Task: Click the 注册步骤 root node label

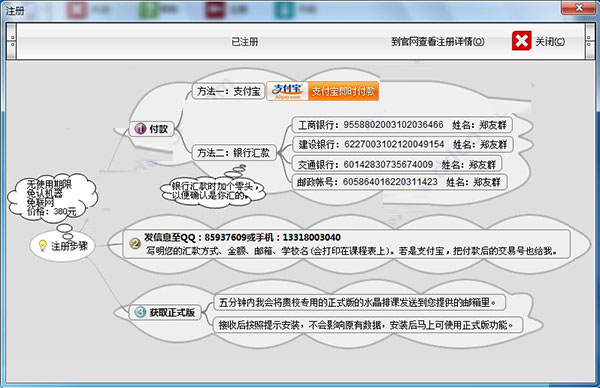Action: click(69, 246)
